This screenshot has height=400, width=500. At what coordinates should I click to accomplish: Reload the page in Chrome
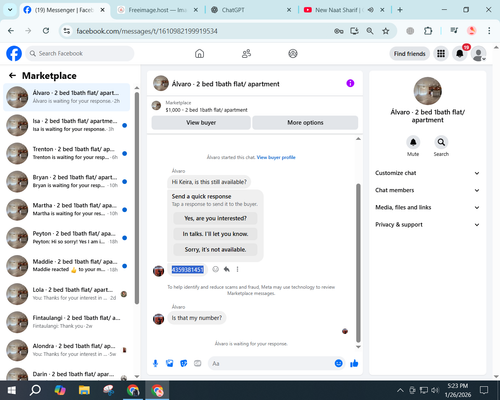tap(46, 31)
